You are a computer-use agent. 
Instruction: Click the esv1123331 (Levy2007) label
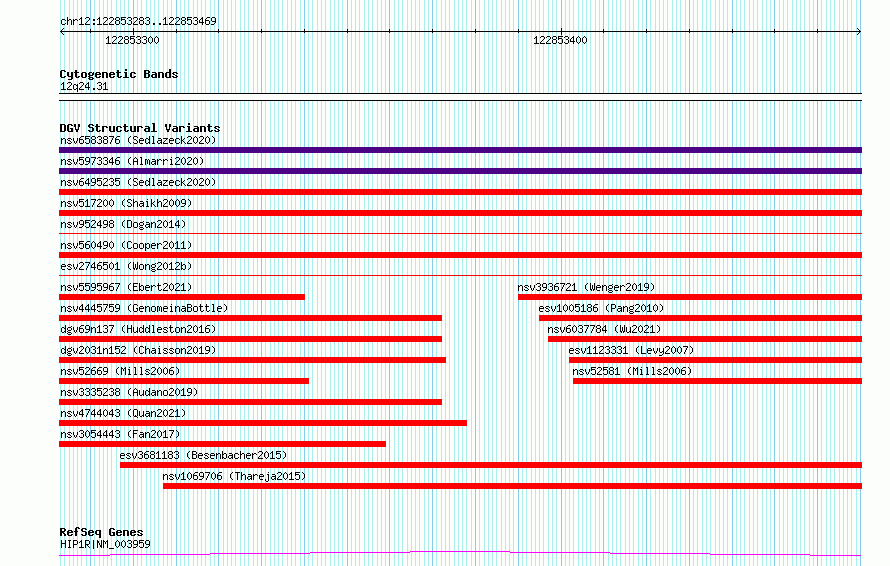coord(631,350)
